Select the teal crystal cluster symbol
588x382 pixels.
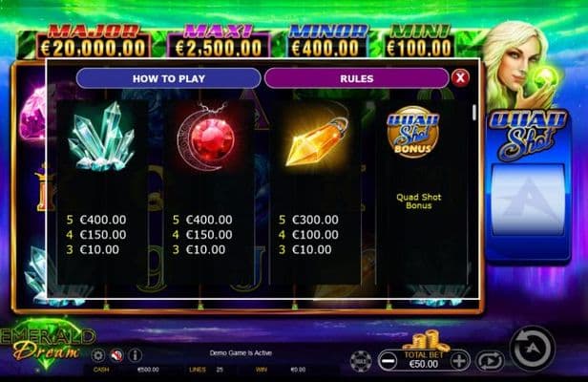pyautogui.click(x=101, y=137)
